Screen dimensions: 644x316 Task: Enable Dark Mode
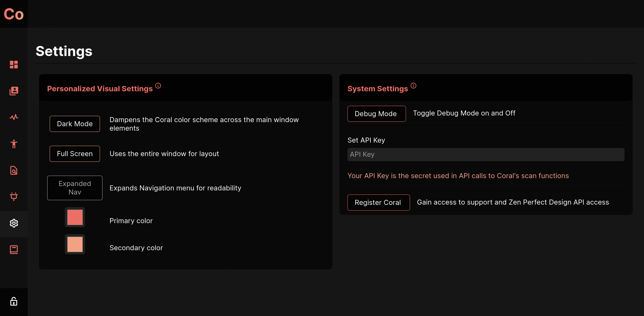[75, 124]
